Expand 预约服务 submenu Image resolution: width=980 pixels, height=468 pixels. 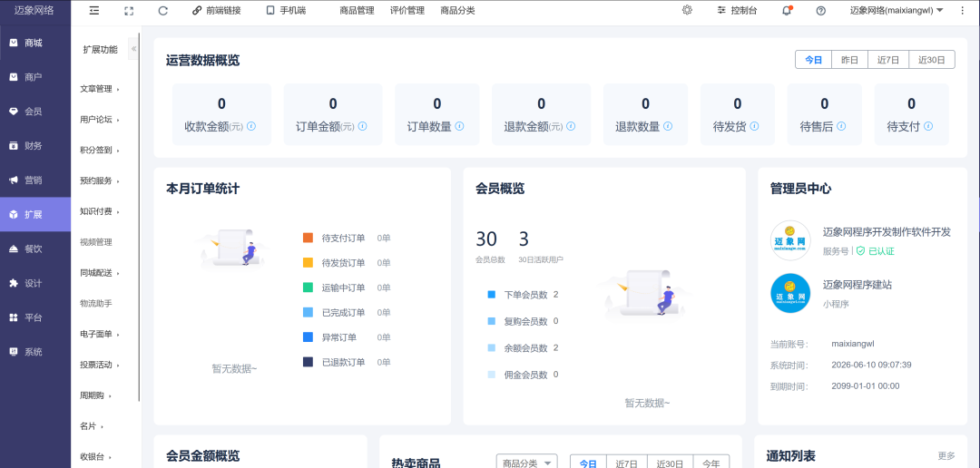click(x=100, y=181)
